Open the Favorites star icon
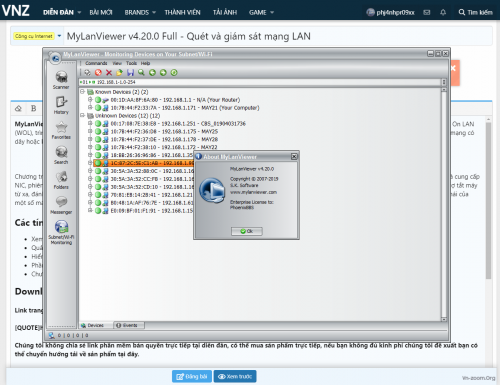Screen dimensions: 500x385 pos(61,130)
